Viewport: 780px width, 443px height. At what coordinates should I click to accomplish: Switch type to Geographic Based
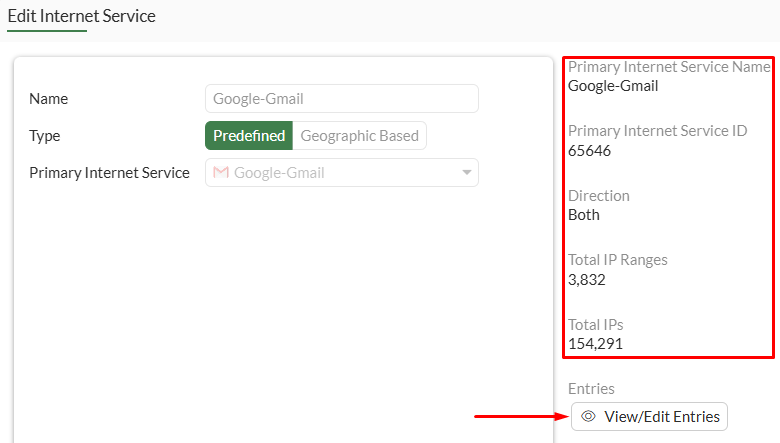359,136
